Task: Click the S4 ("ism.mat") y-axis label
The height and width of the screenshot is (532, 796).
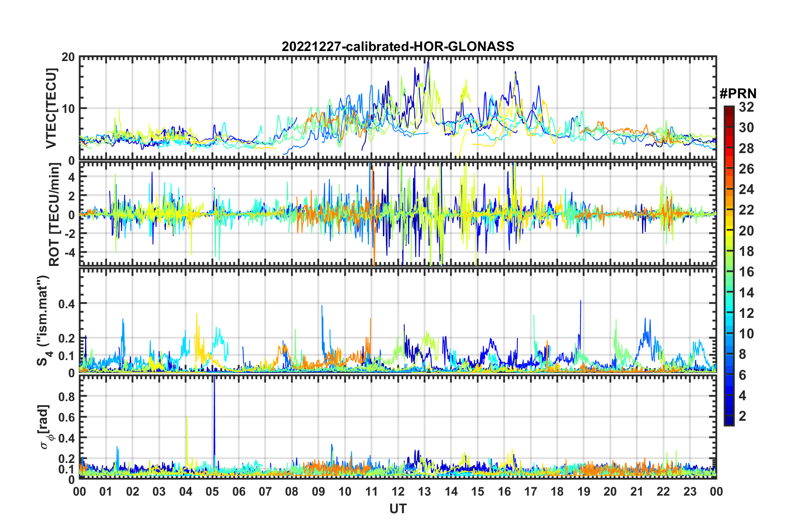Action: click(x=44, y=320)
